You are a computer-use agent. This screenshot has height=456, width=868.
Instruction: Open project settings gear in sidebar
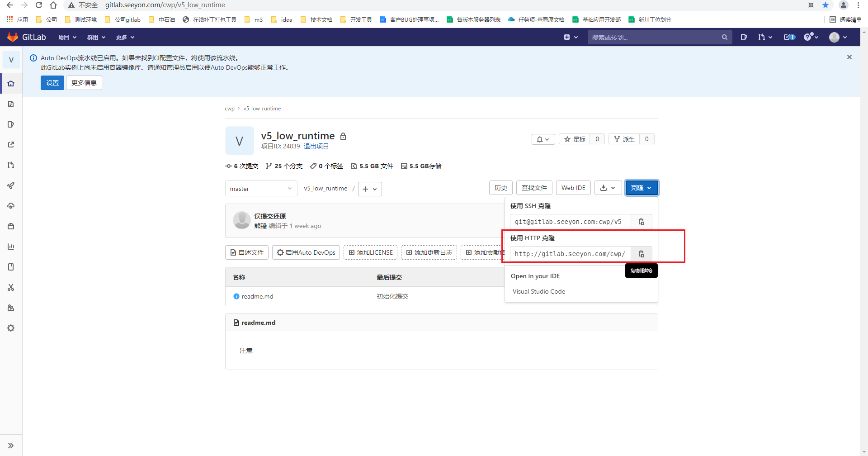click(x=11, y=328)
